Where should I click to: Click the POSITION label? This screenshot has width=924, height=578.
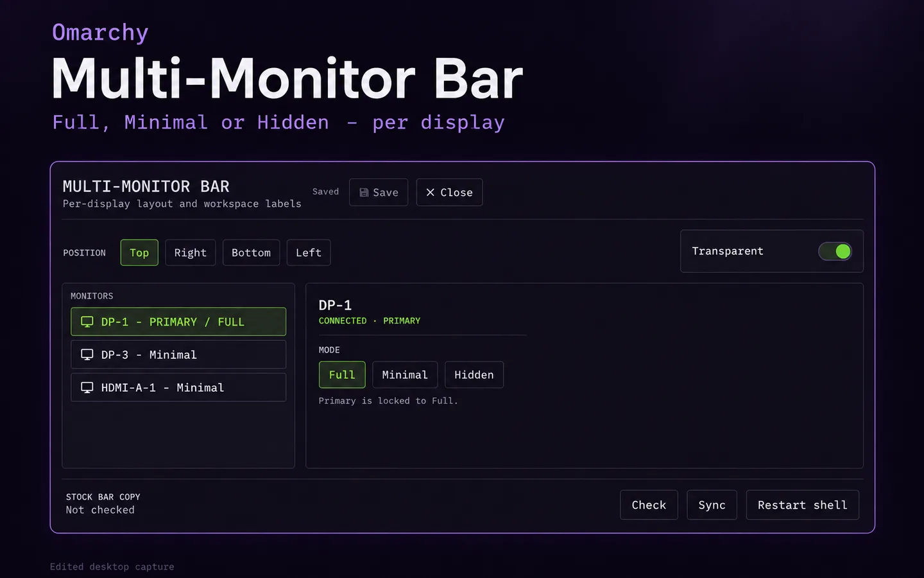(x=84, y=253)
